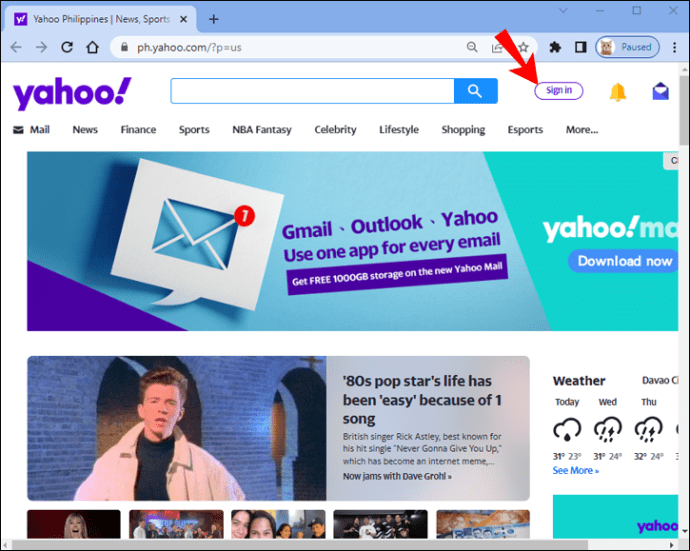Open '80s pop star's life headline

pyautogui.click(x=422, y=400)
